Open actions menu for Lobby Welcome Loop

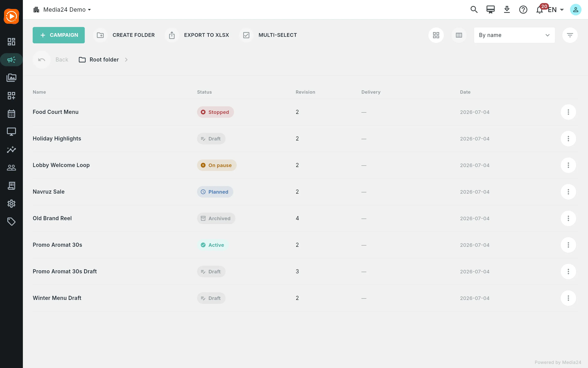click(x=568, y=165)
